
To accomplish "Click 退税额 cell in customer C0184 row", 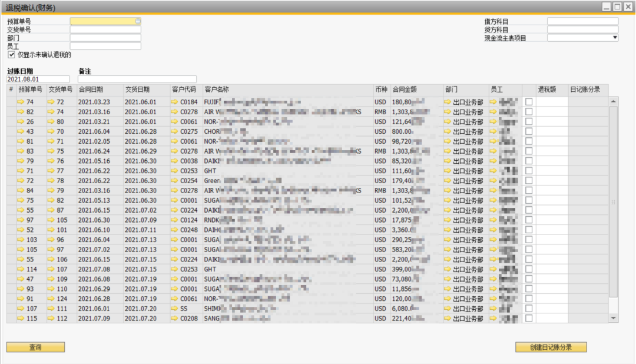I will click(552, 102).
